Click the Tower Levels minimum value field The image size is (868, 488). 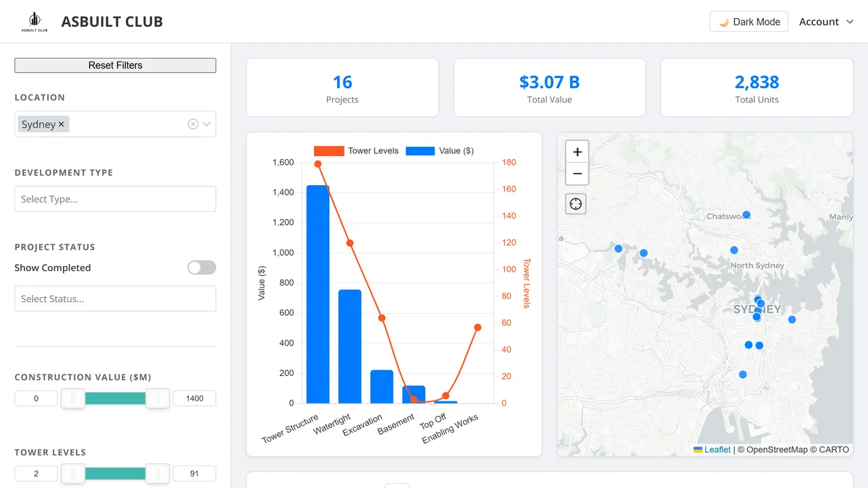[36, 474]
